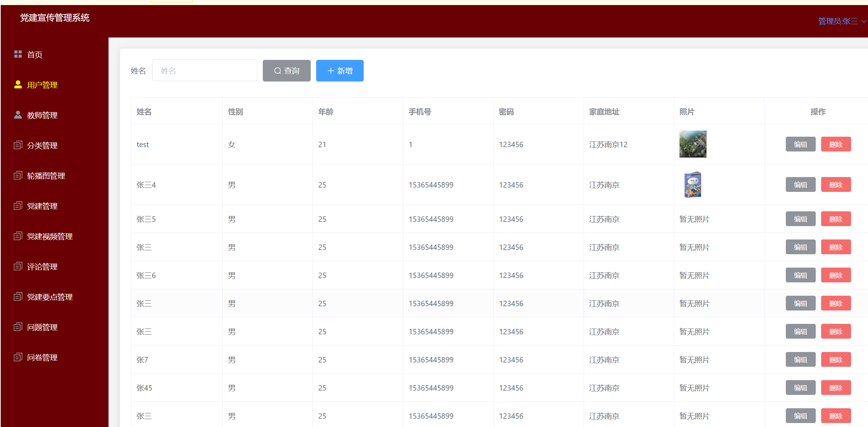Click the document icon beside 轮播图管理
This screenshot has width=868, height=427.
point(18,175)
